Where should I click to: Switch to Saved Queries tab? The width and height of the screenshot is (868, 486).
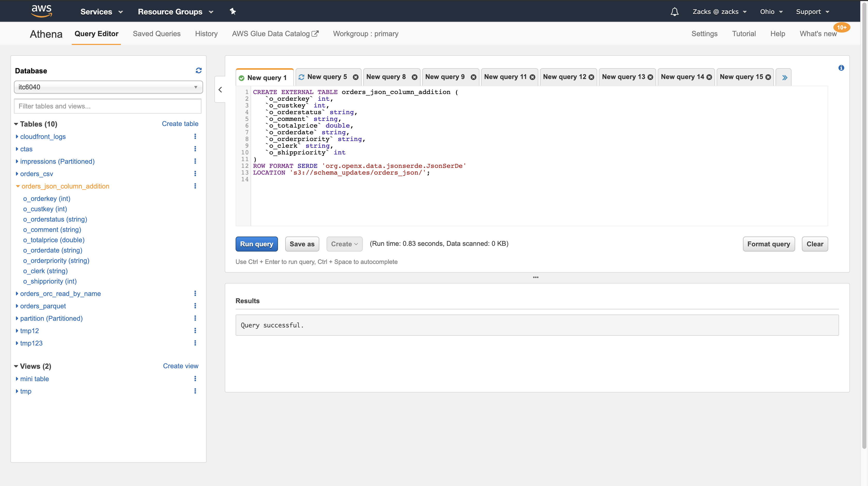pos(156,34)
